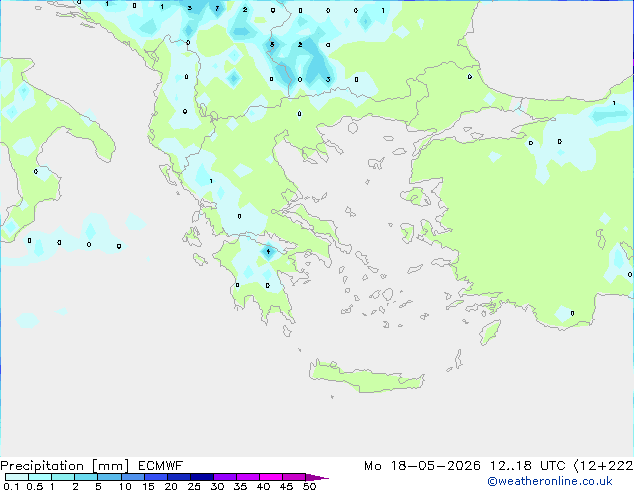Click the royal blue 15–20 mm legend swatch

coord(156,477)
